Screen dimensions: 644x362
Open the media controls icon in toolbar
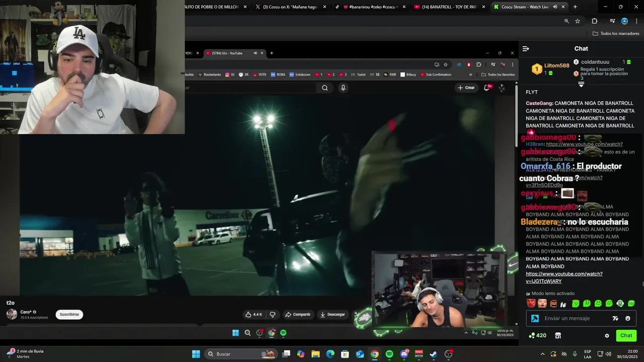(x=612, y=21)
